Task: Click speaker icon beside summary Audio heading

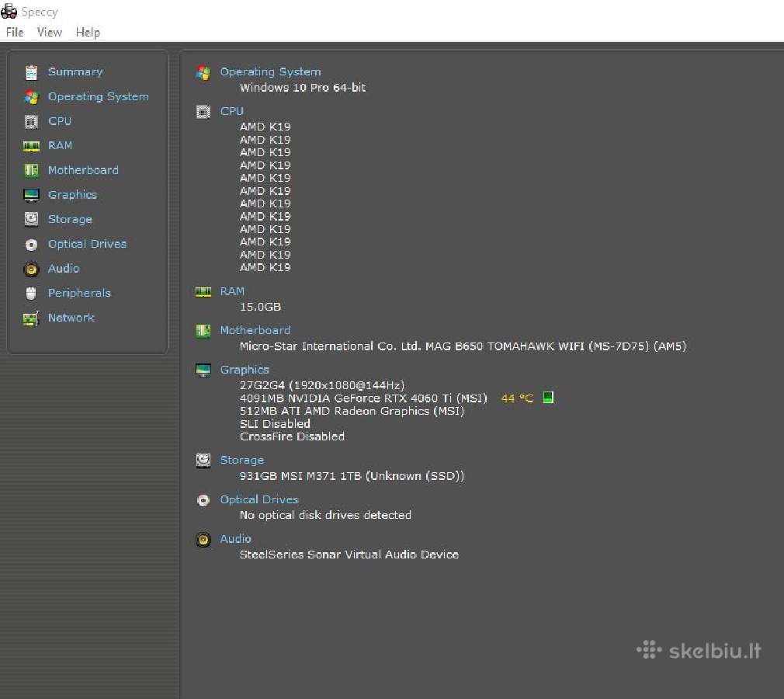Action: coord(203,540)
